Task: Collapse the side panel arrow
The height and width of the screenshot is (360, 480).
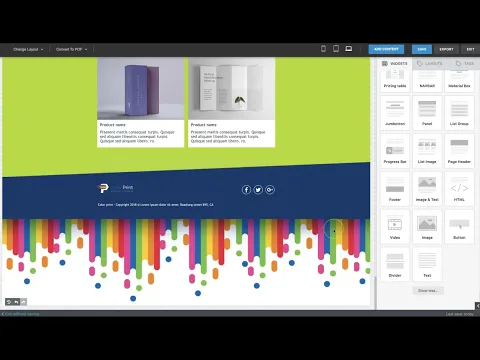Action: [x=477, y=305]
